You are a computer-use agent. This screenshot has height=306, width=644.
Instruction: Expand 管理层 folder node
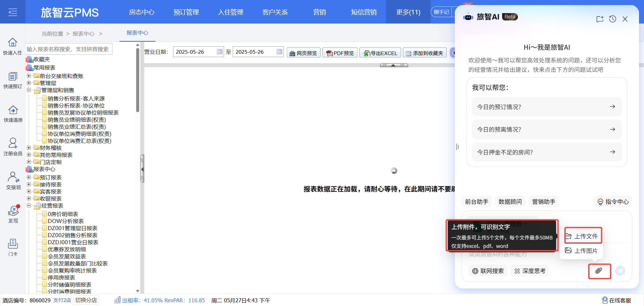pyautogui.click(x=29, y=83)
